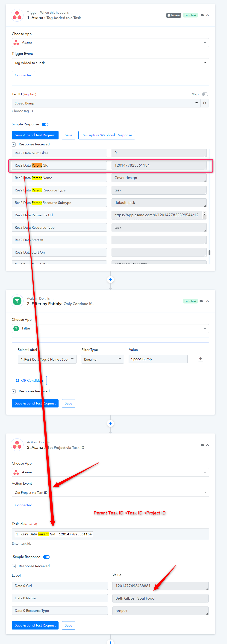Collapse step 2 Filter with chevron
Screen dimensions: 227x644
(x=207, y=301)
